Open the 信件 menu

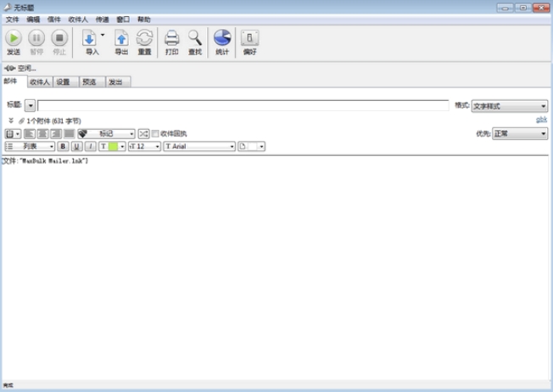[x=54, y=20]
